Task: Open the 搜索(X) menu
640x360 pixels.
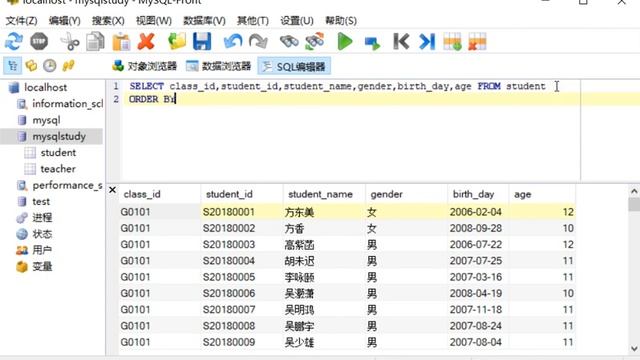Action: pyautogui.click(x=108, y=21)
